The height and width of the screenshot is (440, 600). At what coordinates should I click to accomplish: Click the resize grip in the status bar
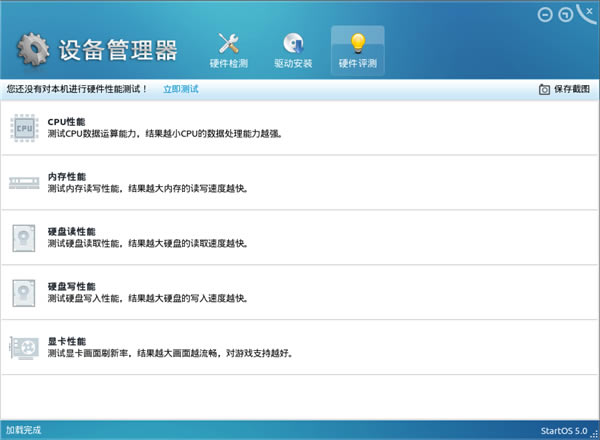point(595,434)
